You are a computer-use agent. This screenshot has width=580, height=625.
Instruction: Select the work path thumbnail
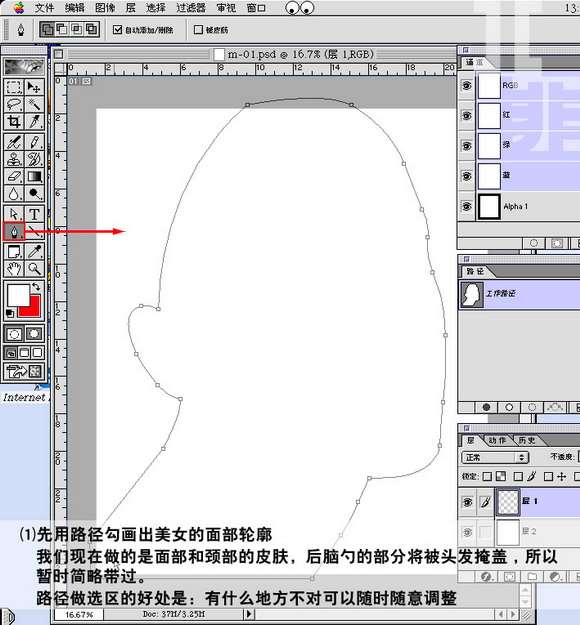(x=472, y=295)
